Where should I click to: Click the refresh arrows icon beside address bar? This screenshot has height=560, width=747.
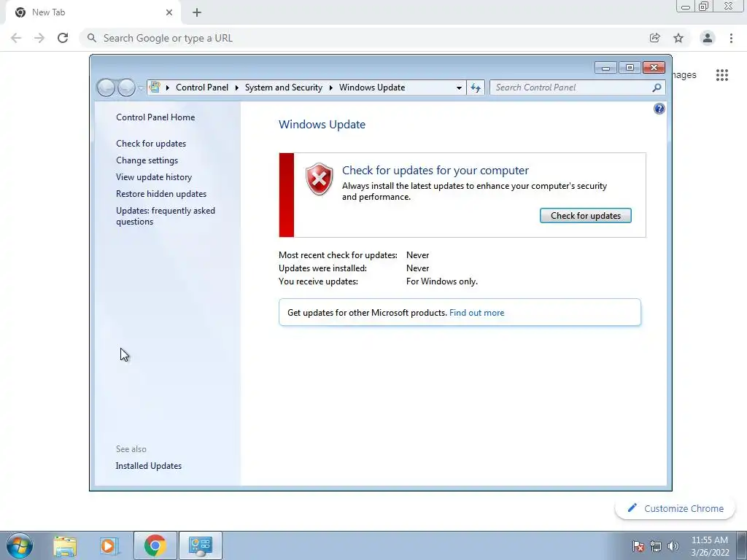click(x=476, y=87)
